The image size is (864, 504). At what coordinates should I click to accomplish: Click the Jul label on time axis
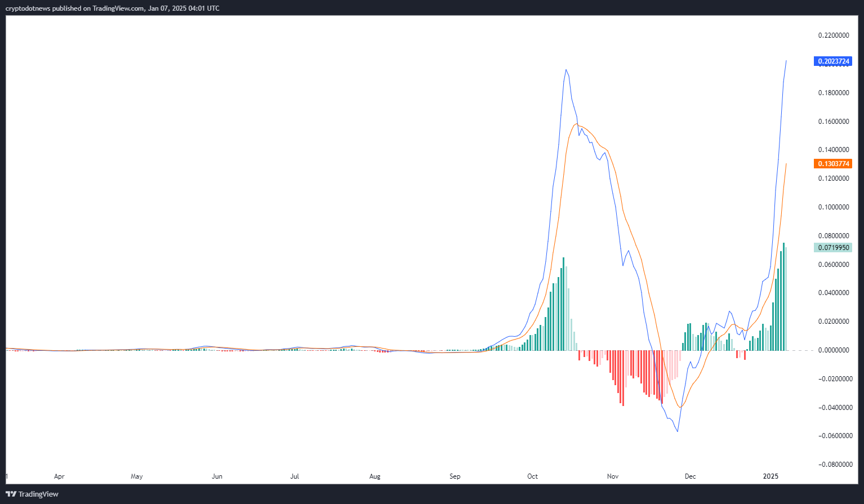coord(295,476)
